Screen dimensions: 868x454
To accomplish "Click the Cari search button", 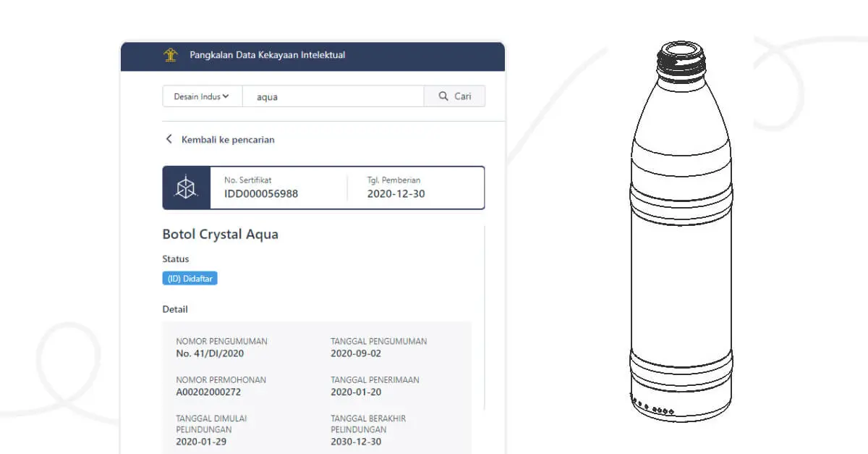I will (x=454, y=96).
